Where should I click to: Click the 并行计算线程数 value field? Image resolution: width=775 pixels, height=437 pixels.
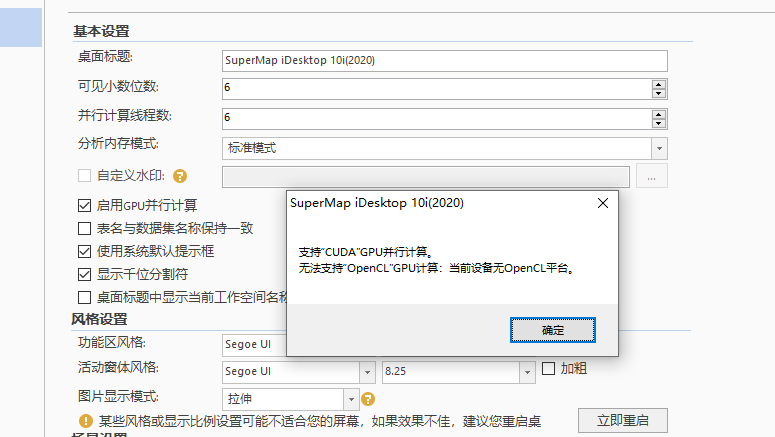437,119
